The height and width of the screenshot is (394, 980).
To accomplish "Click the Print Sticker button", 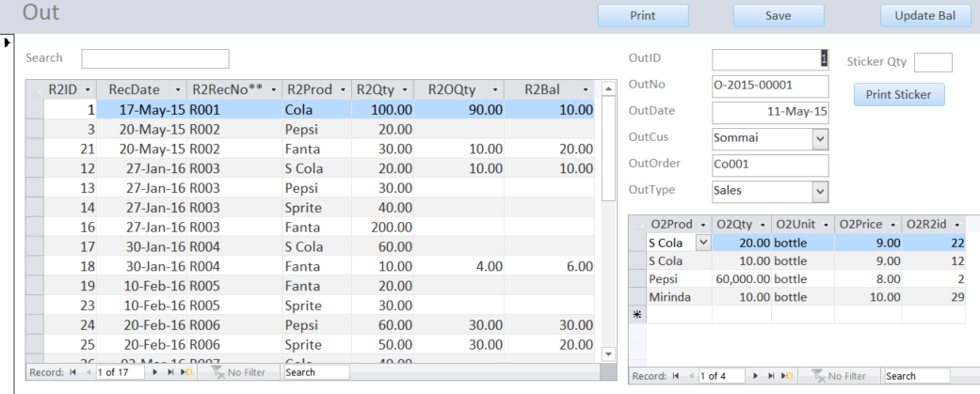I will [x=898, y=95].
